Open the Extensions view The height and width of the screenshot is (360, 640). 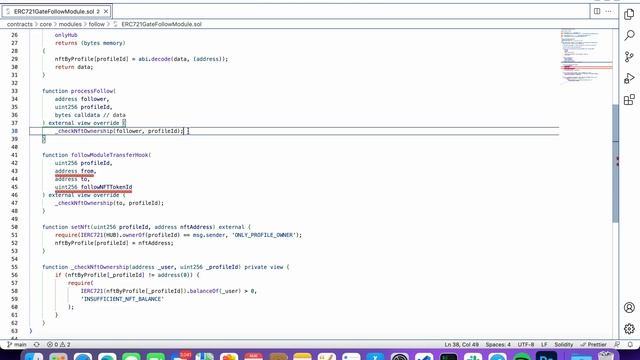pyautogui.click(x=629, y=100)
